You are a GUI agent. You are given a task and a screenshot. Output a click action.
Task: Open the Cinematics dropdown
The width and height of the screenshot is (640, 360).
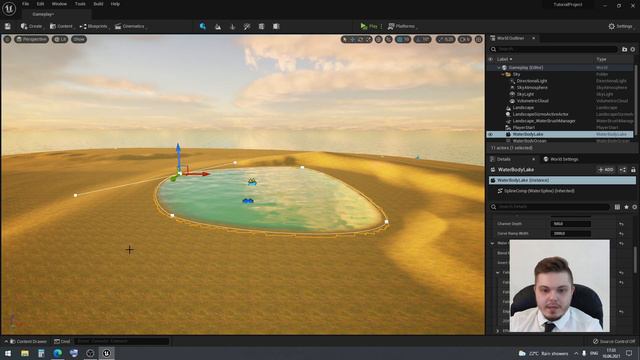130,26
